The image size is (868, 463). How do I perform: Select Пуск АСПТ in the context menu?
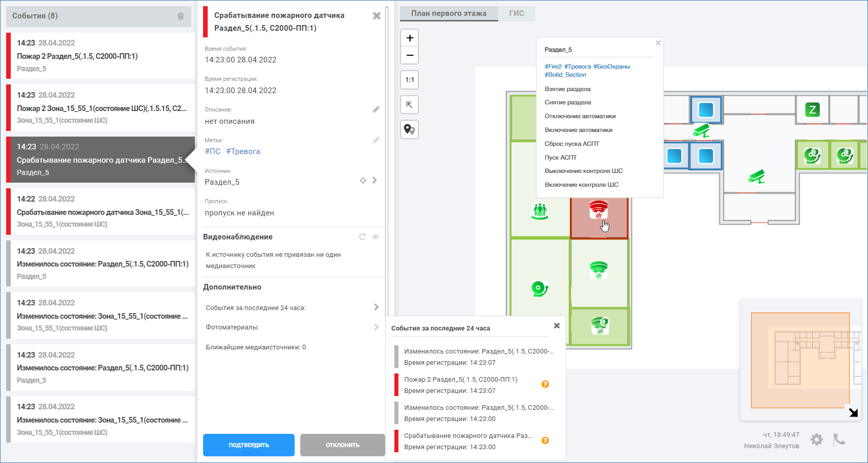coord(561,158)
